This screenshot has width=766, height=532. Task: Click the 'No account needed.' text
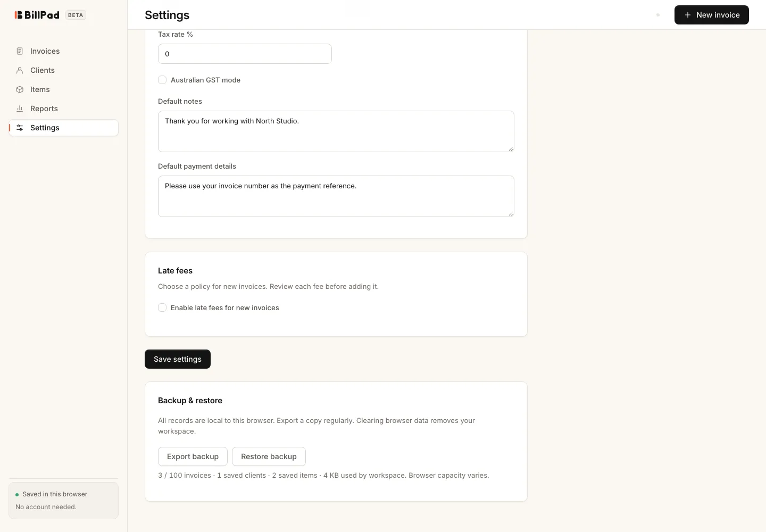(x=46, y=507)
